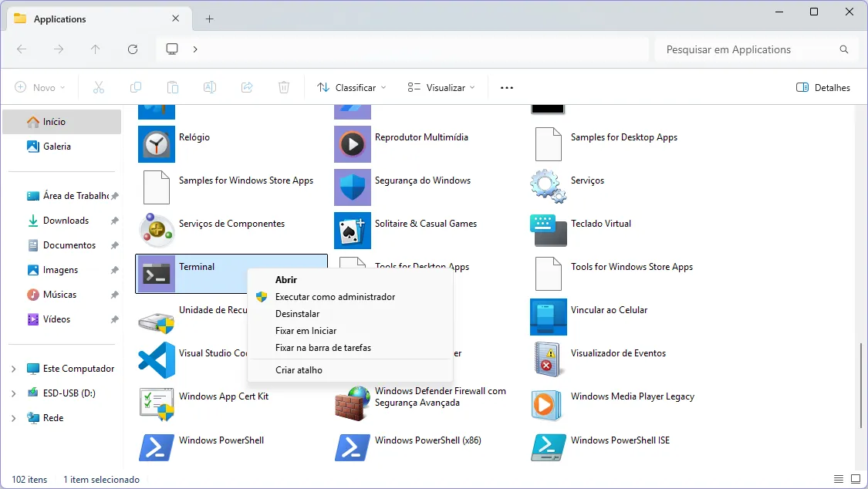The width and height of the screenshot is (868, 489).
Task: Select the Serviços de Componentes icon
Action: click(x=157, y=230)
